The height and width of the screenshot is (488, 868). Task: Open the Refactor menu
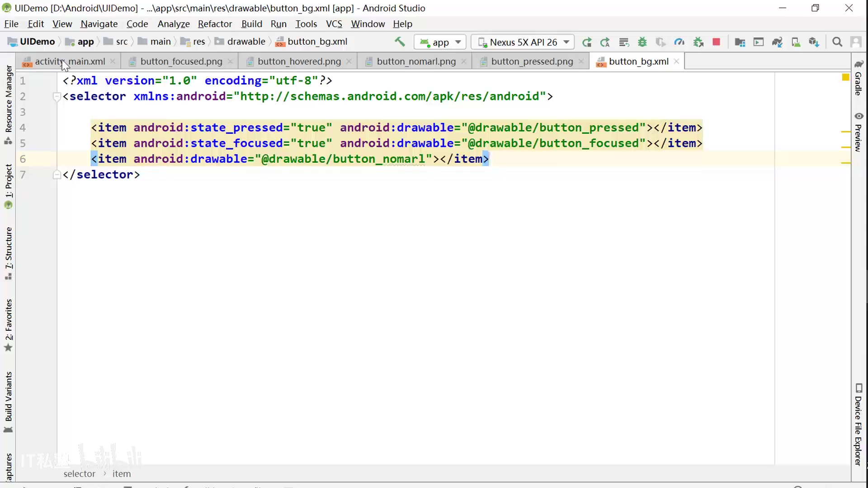click(215, 24)
